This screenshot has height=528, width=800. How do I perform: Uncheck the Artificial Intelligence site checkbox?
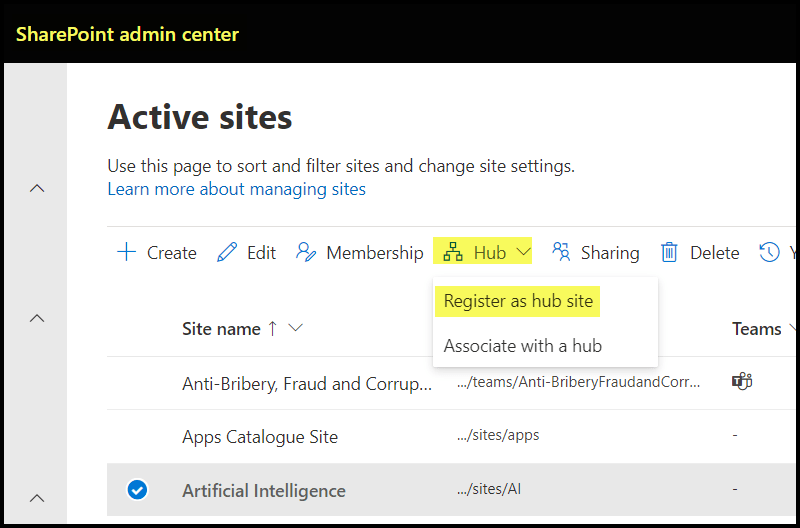[x=138, y=490]
